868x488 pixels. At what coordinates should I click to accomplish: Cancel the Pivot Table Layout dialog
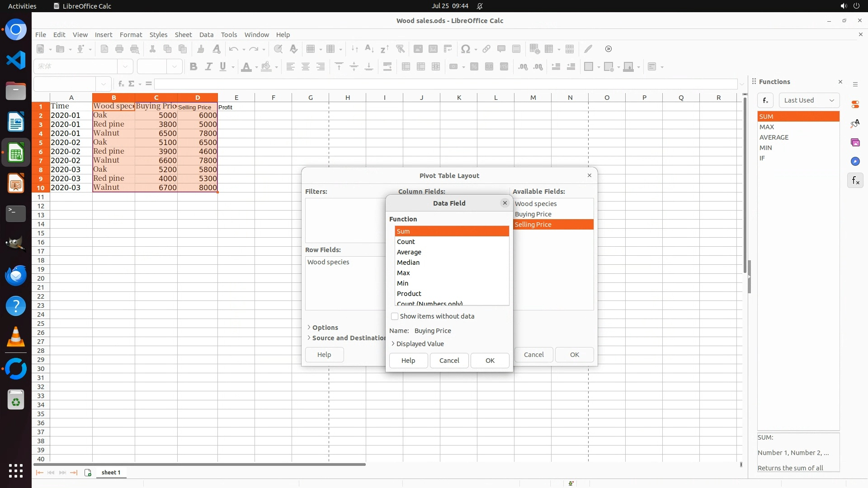[533, 355]
